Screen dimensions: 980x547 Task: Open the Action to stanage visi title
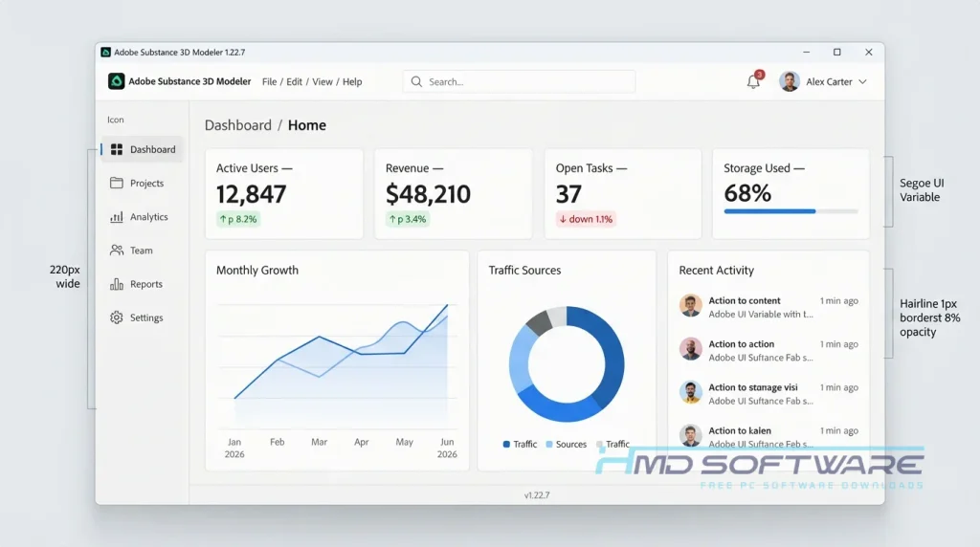tap(753, 387)
